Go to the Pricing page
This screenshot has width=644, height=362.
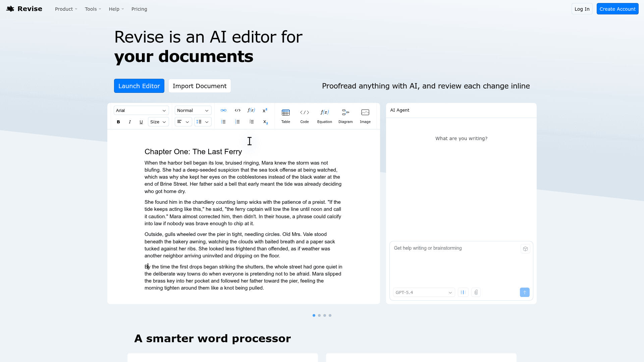click(139, 9)
